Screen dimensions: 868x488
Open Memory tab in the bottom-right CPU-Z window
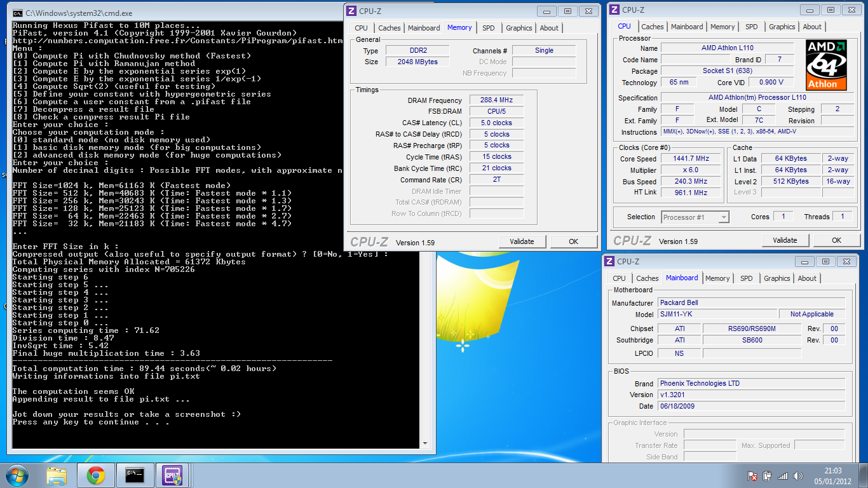pos(717,278)
